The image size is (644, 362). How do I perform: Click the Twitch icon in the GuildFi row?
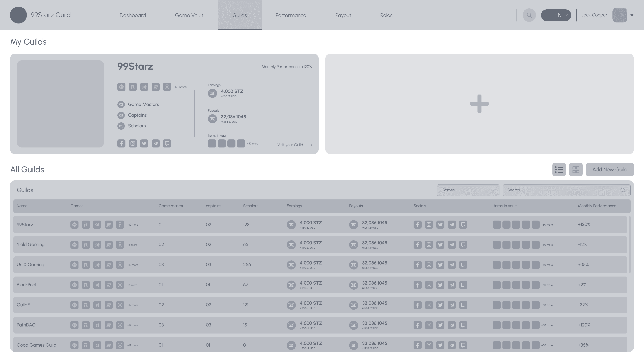point(463,305)
